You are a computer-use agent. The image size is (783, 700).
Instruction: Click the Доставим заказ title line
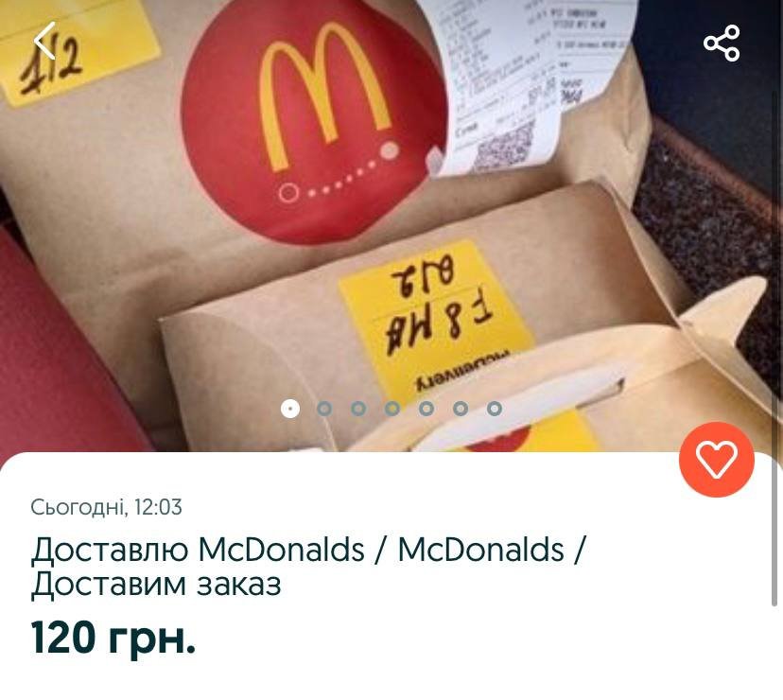pos(156,584)
